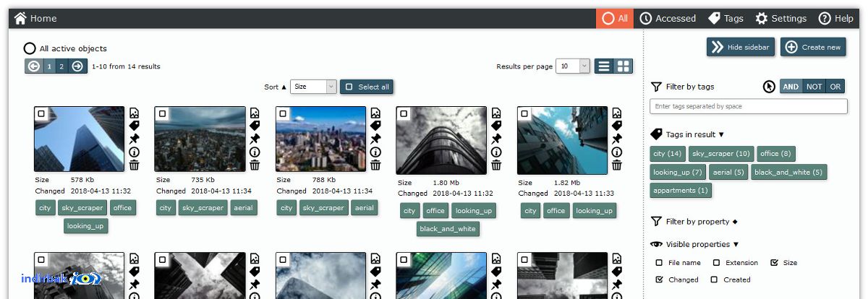Show info for the 735 Kb image
The width and height of the screenshot is (868, 299).
tap(255, 152)
